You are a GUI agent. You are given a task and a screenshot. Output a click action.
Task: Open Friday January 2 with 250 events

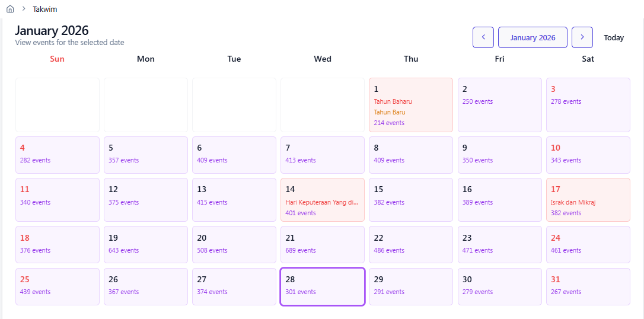pos(499,104)
